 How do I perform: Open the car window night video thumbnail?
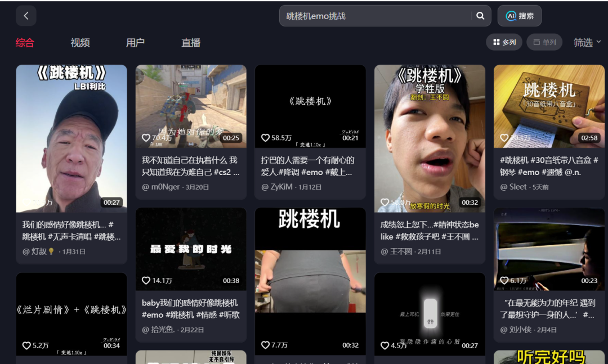[549, 249]
